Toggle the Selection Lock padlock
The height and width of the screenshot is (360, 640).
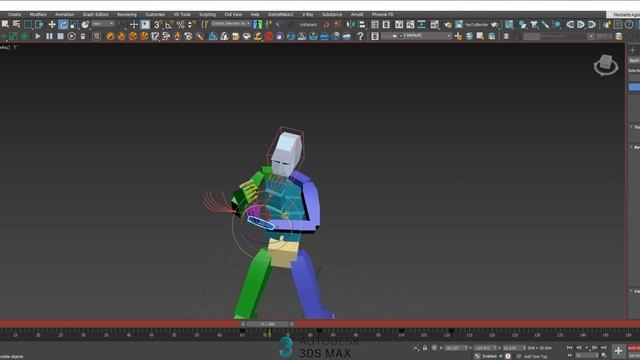(x=425, y=348)
